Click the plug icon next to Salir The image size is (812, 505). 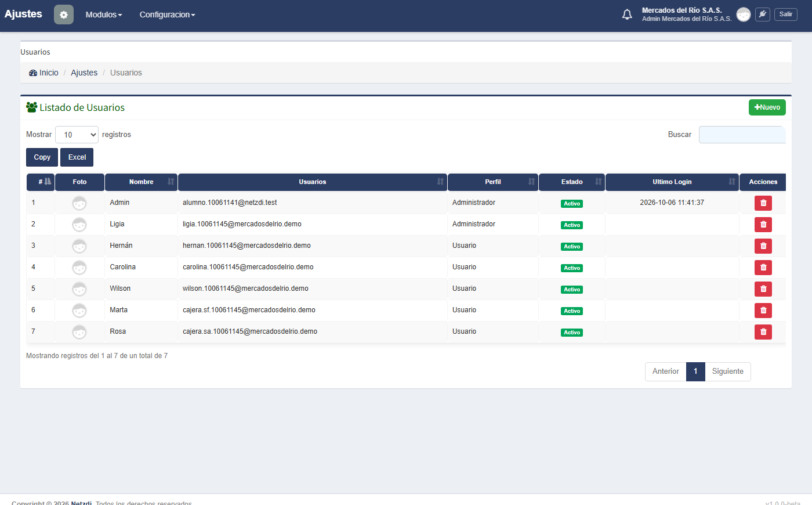(x=763, y=15)
